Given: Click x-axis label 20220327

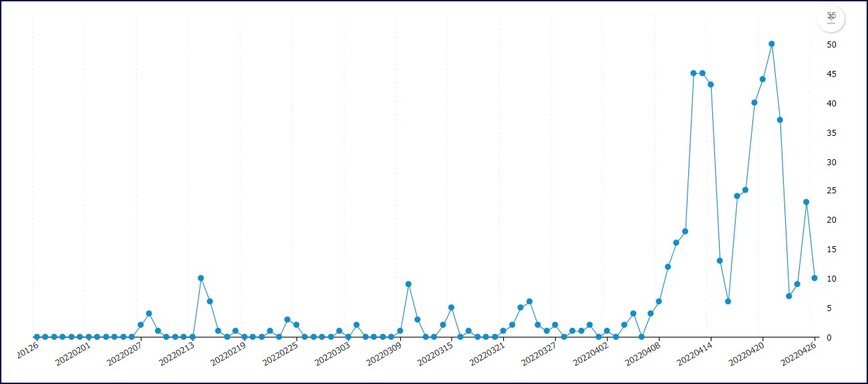Looking at the screenshot, I should click(x=541, y=353).
